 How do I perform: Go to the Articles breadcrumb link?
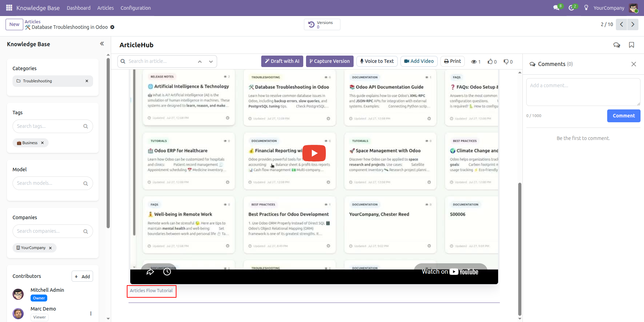click(x=33, y=22)
